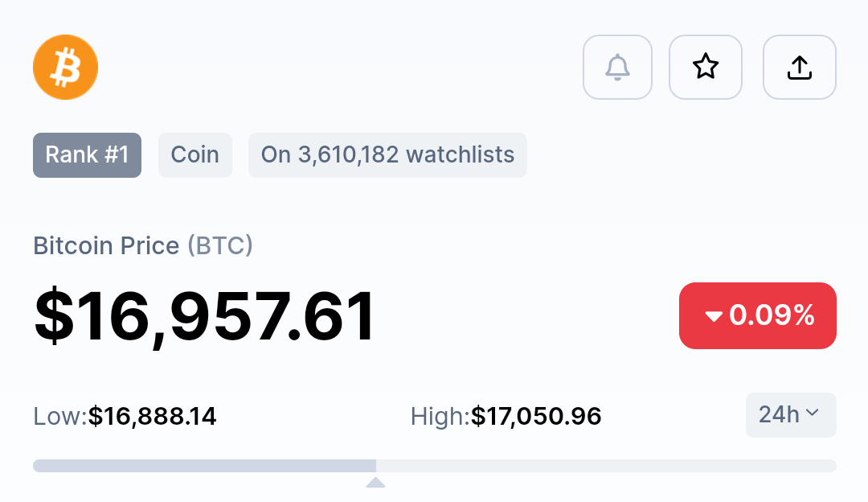This screenshot has width=868, height=502.
Task: Share Bitcoin page using the upload icon
Action: click(x=800, y=67)
